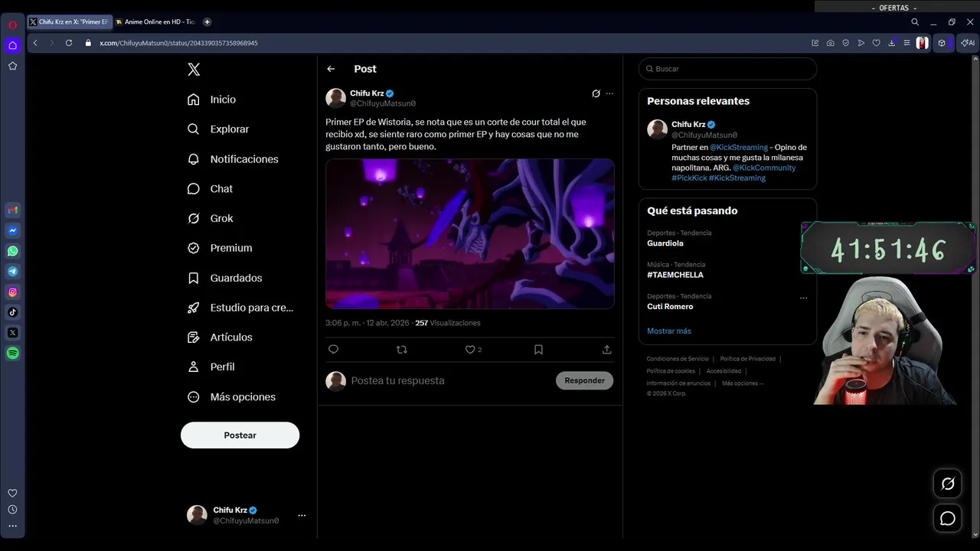Open the floating Grok button

(948, 484)
